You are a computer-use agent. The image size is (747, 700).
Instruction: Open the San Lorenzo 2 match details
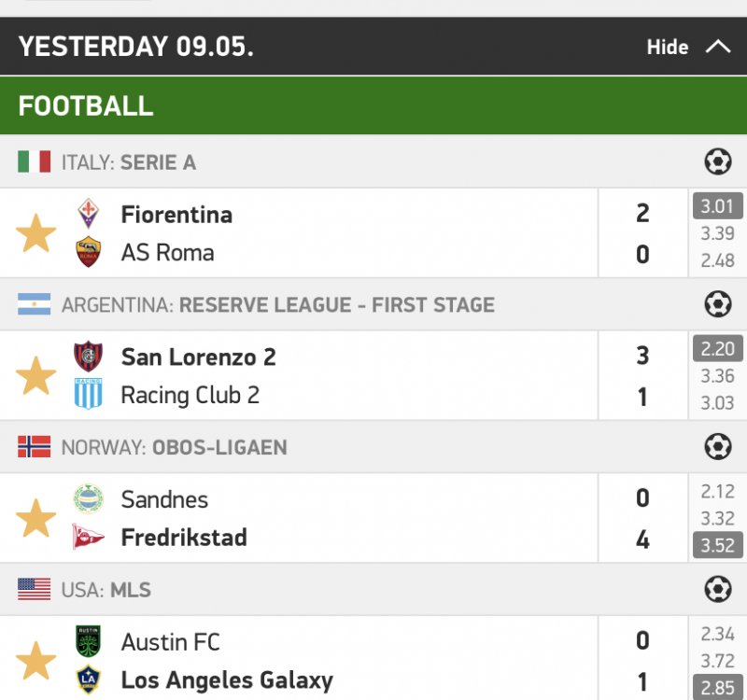199,357
